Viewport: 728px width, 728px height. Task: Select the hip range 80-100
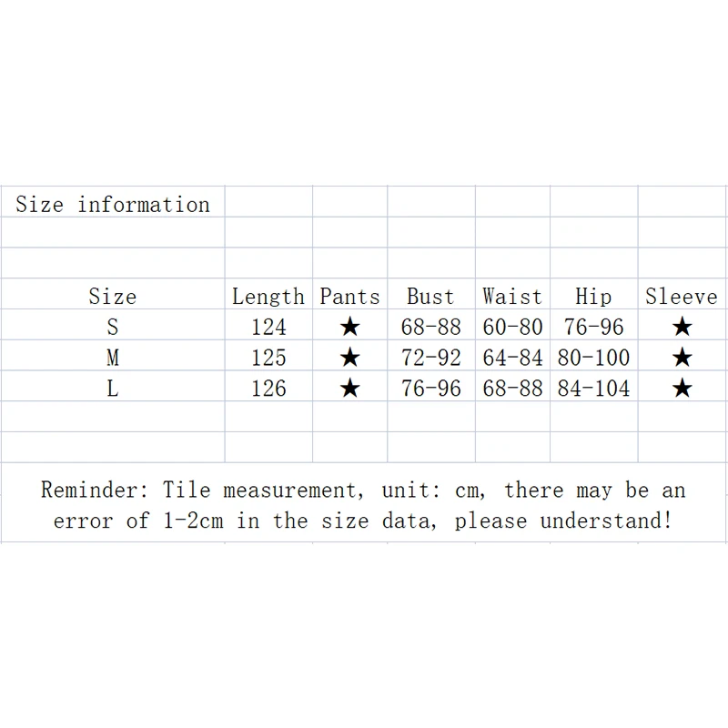coord(593,358)
